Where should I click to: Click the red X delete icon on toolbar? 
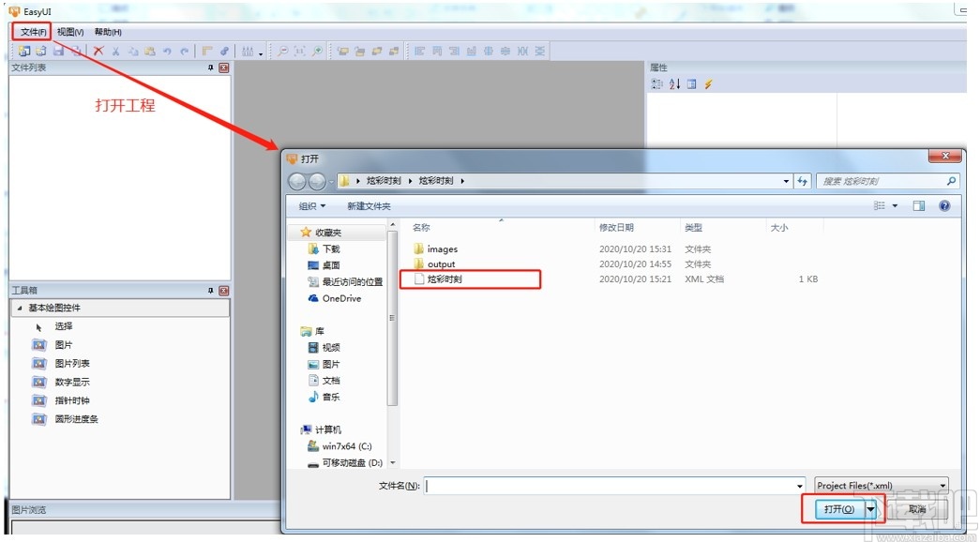97,51
